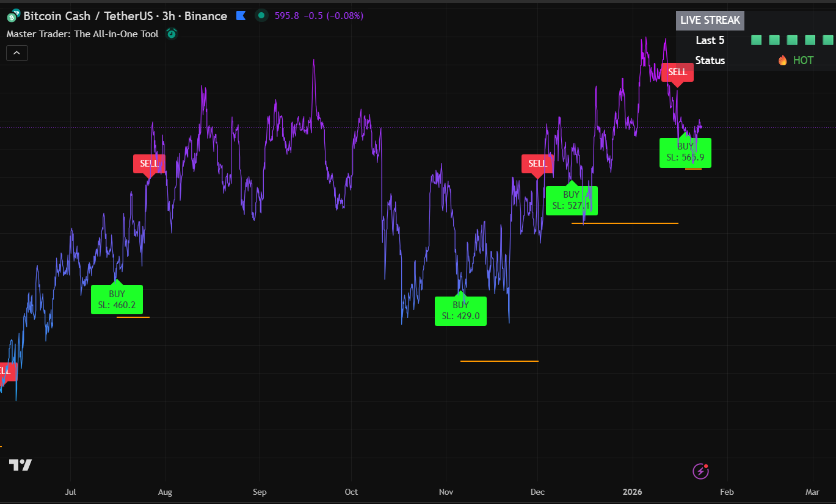Screen dimensions: 836x504
Task: Select the first green streak square
Action: [x=756, y=40]
